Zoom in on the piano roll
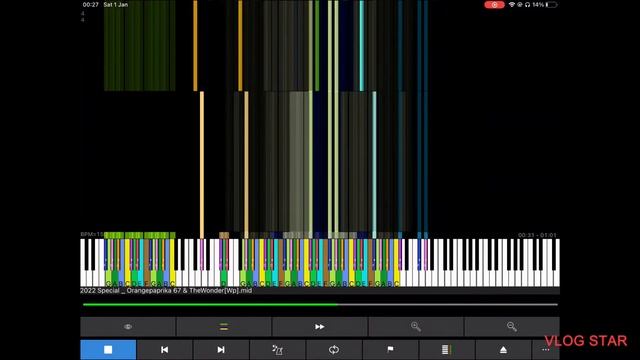The width and height of the screenshot is (640, 360). click(x=416, y=327)
